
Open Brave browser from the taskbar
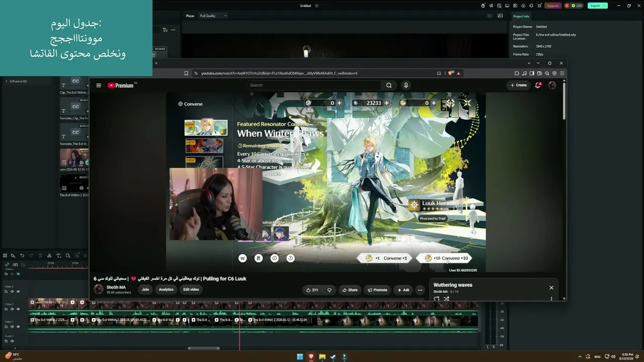311,357
